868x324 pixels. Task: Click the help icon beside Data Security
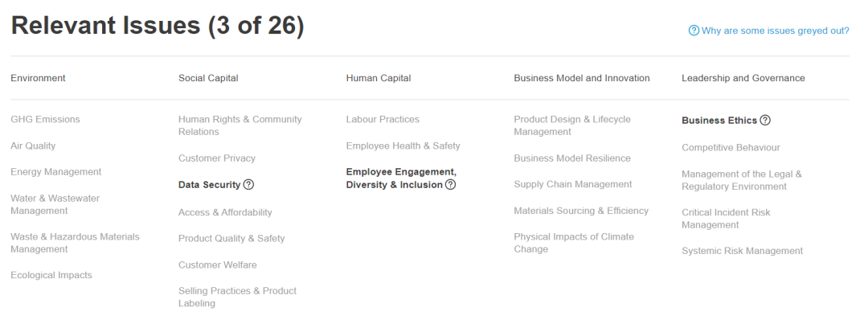(x=248, y=185)
